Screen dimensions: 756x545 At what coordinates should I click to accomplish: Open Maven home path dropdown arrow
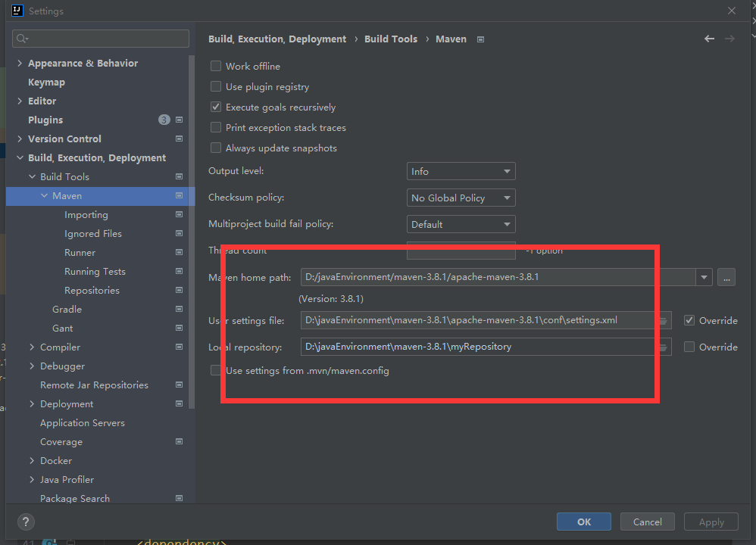tap(704, 278)
